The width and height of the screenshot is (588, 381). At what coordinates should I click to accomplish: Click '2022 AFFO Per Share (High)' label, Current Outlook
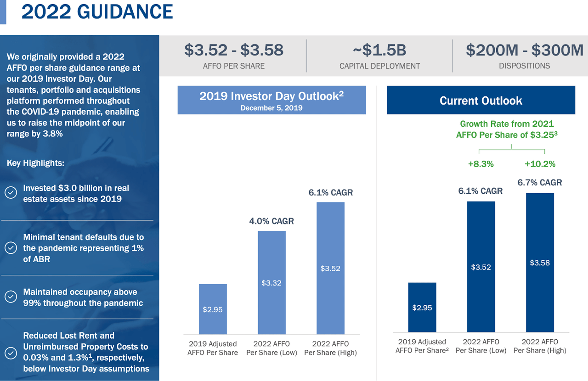coord(540,346)
